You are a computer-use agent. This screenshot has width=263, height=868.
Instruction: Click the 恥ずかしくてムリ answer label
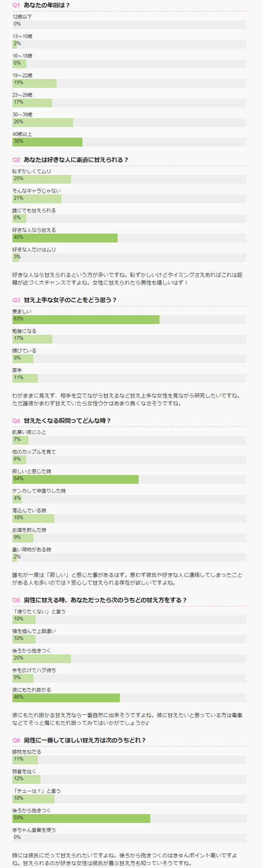[x=32, y=171]
